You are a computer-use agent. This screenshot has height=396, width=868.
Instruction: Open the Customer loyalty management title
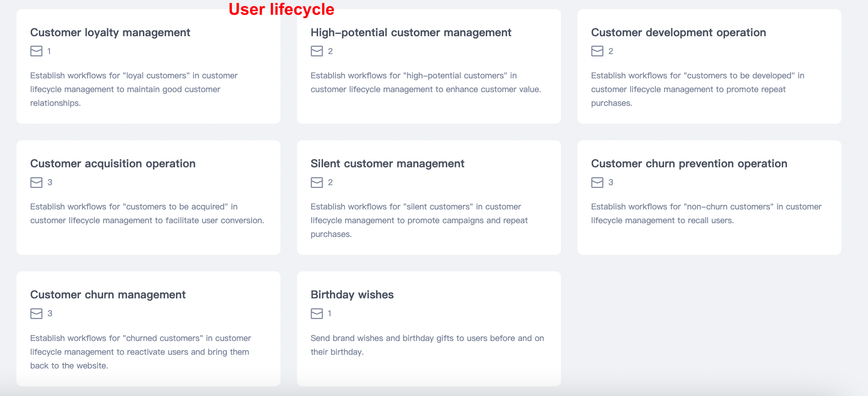tap(110, 33)
